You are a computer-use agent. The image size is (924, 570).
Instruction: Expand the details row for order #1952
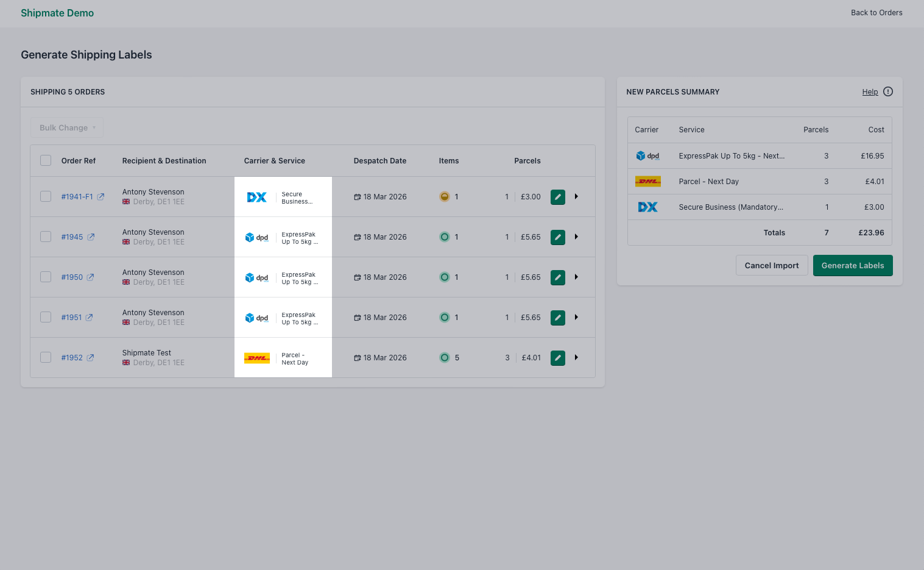tap(576, 358)
